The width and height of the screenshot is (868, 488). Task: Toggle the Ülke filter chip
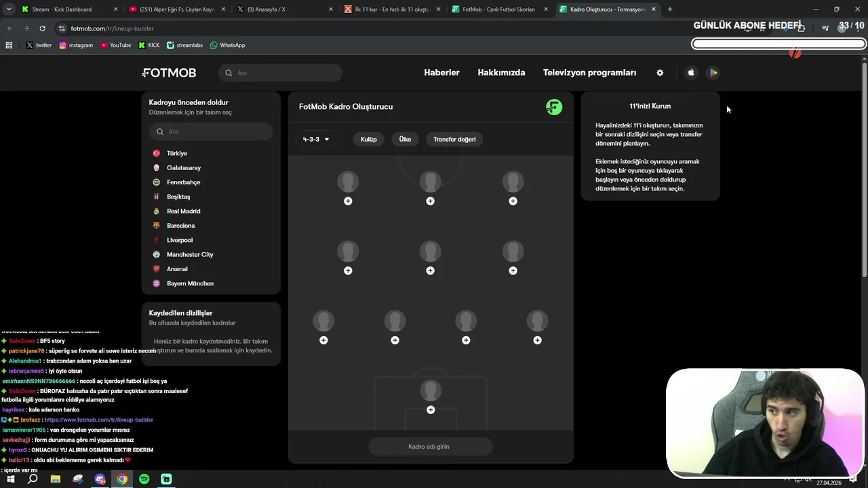click(x=405, y=139)
